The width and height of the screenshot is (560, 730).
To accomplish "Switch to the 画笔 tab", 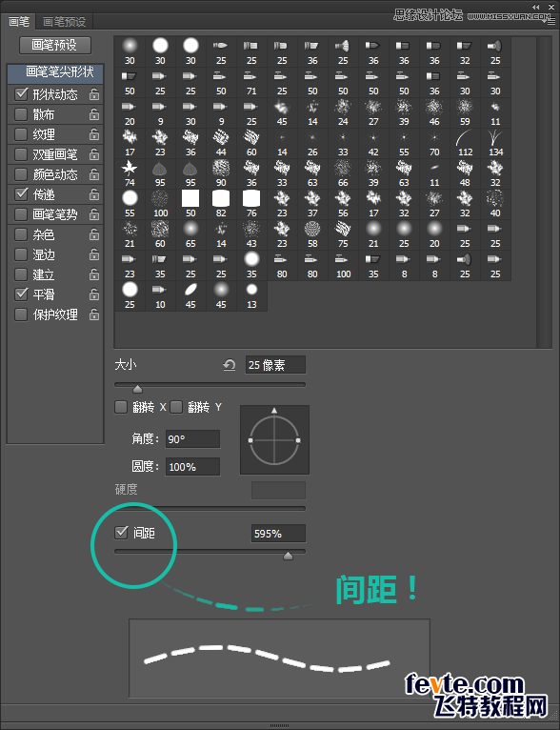I will pos(19,21).
